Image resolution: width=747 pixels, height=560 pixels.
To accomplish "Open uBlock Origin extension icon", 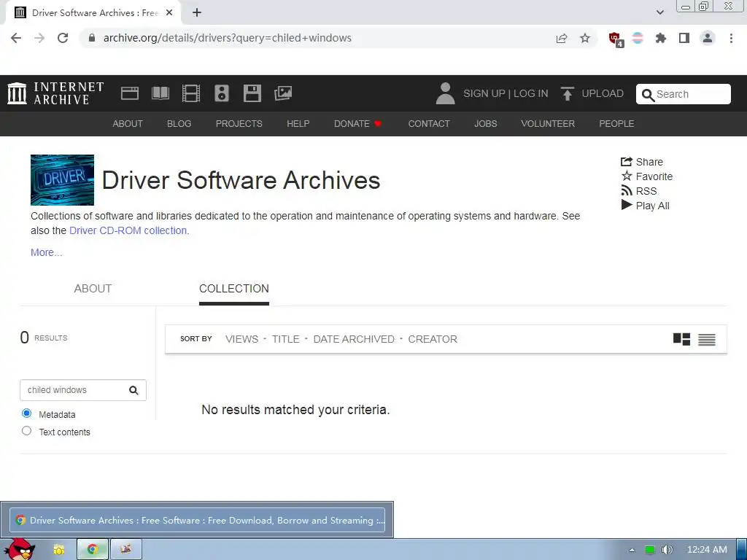I will [616, 39].
